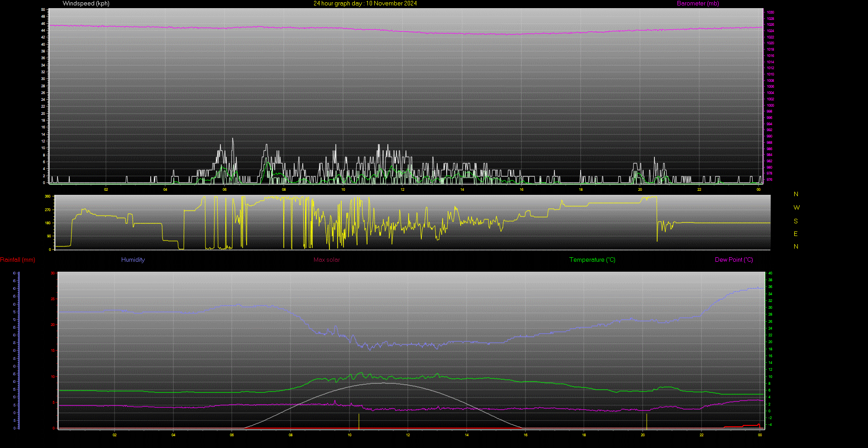This screenshot has width=868, height=448.
Task: Click the E compass letter
Action: pos(796,234)
